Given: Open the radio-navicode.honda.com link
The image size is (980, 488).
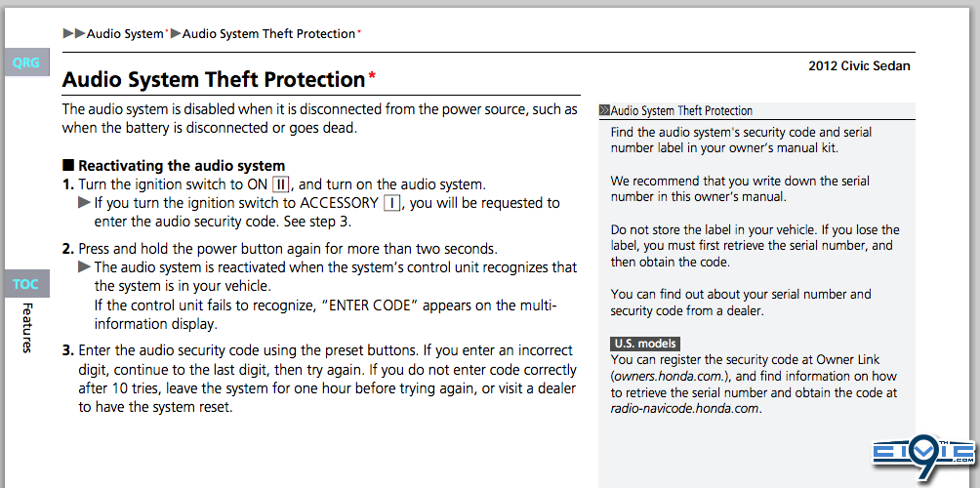Looking at the screenshot, I should [685, 409].
